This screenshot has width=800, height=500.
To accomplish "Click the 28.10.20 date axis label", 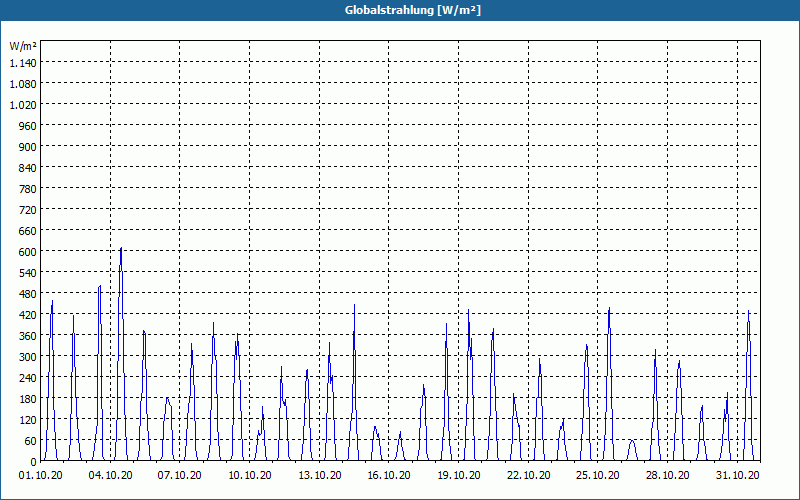I will coord(667,475).
